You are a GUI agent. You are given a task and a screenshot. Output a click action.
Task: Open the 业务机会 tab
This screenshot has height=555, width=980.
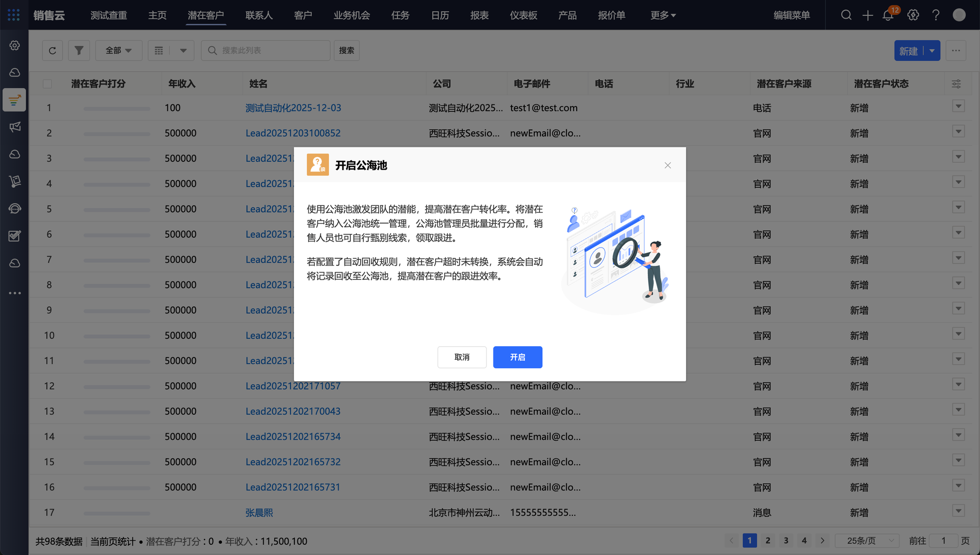coord(351,15)
